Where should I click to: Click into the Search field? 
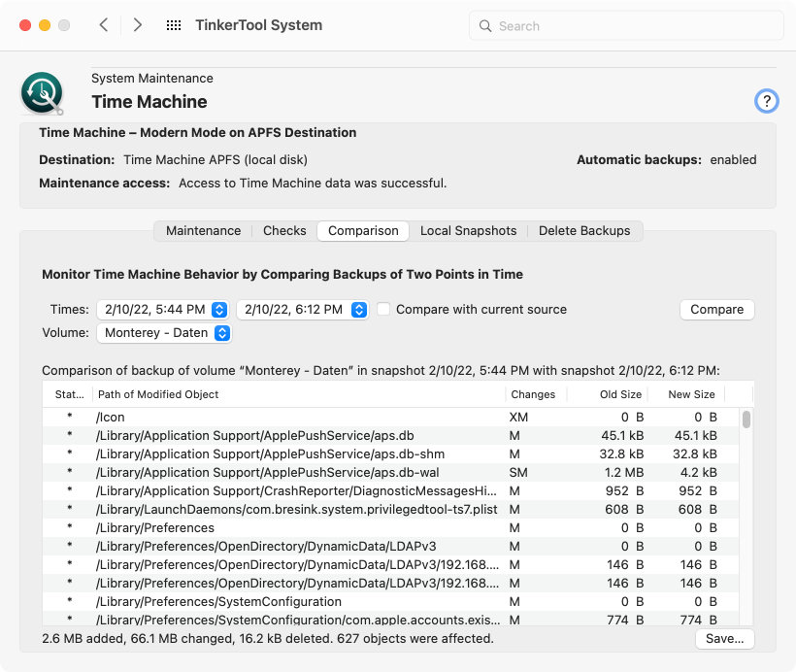626,26
